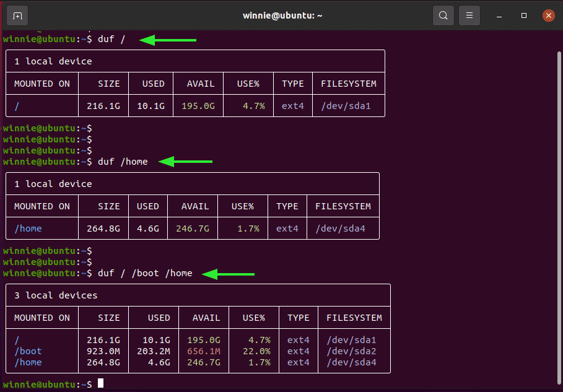The height and width of the screenshot is (392, 563).
Task: Maximize the terminal window
Action: point(524,15)
